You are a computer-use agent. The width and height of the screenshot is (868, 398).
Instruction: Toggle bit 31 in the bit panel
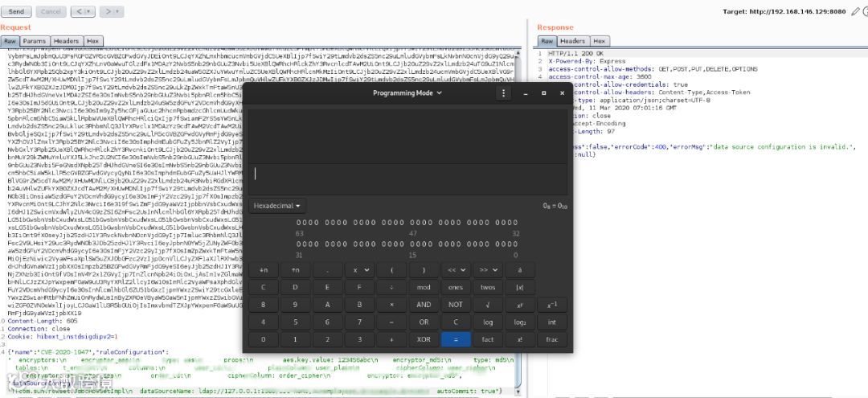(299, 244)
